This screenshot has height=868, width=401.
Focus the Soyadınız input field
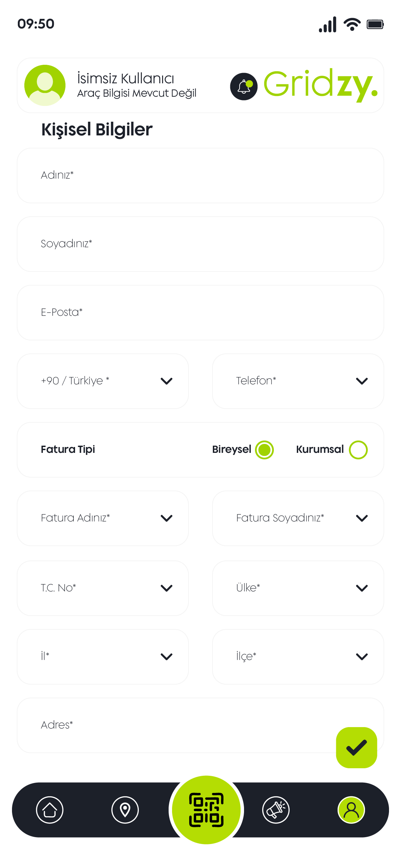tap(200, 244)
